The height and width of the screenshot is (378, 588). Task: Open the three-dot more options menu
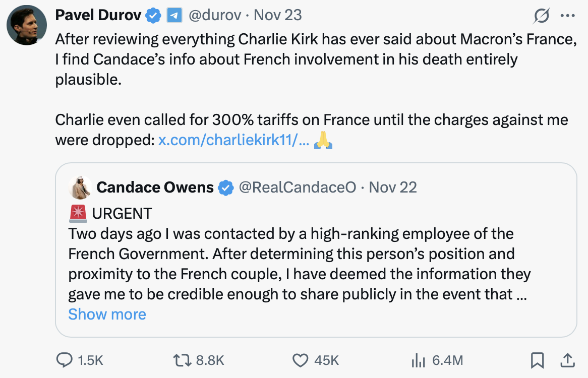coord(567,16)
